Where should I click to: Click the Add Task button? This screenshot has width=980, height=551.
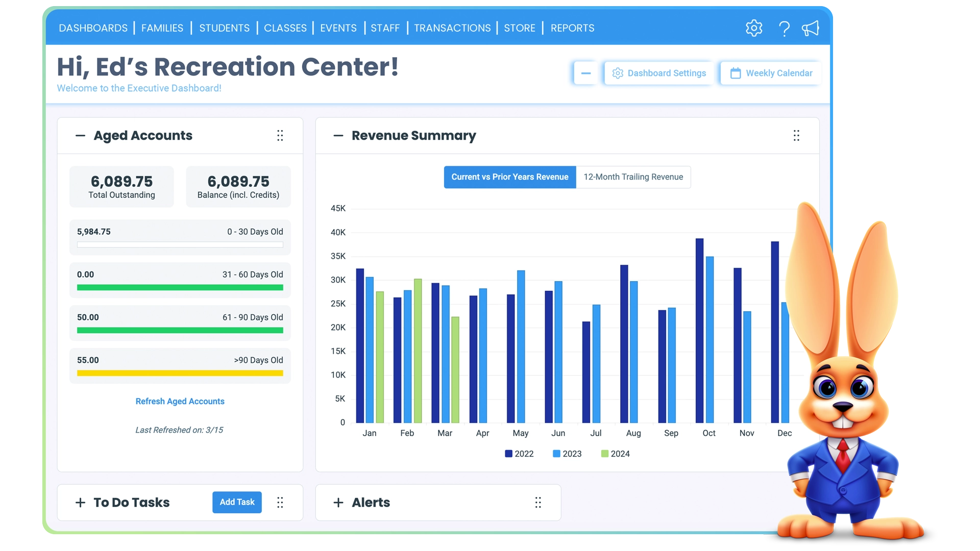pos(236,502)
